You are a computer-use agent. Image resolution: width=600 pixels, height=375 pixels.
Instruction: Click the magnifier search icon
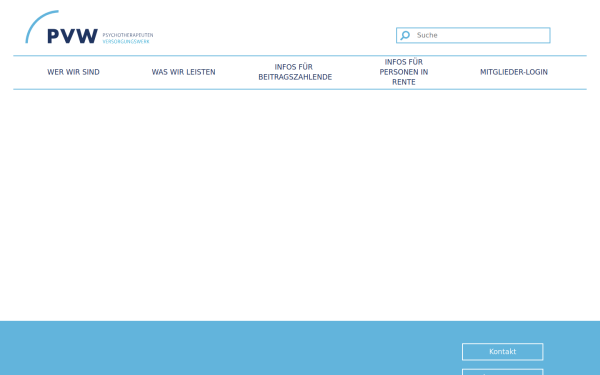click(405, 35)
